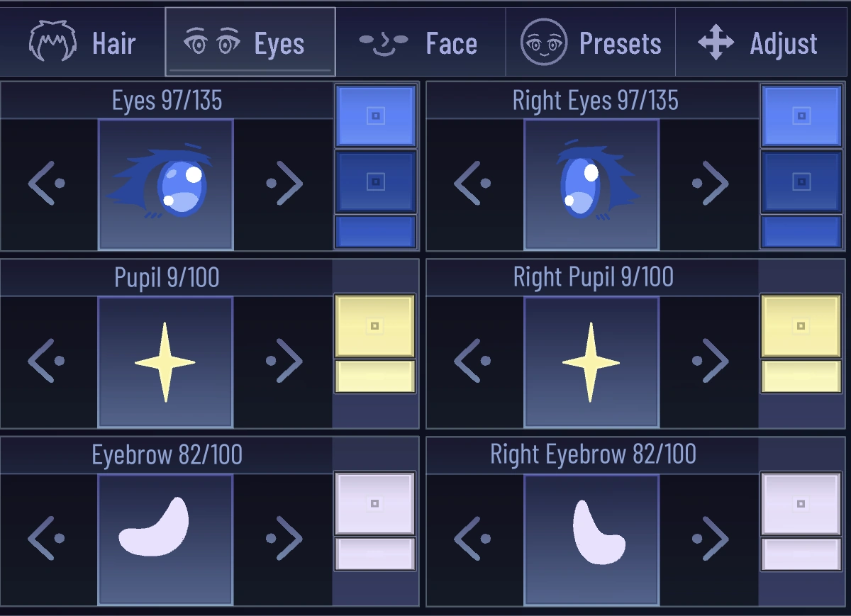Image resolution: width=851 pixels, height=616 pixels.
Task: Click the white Eyebrow color swatch
Action: pos(375,505)
